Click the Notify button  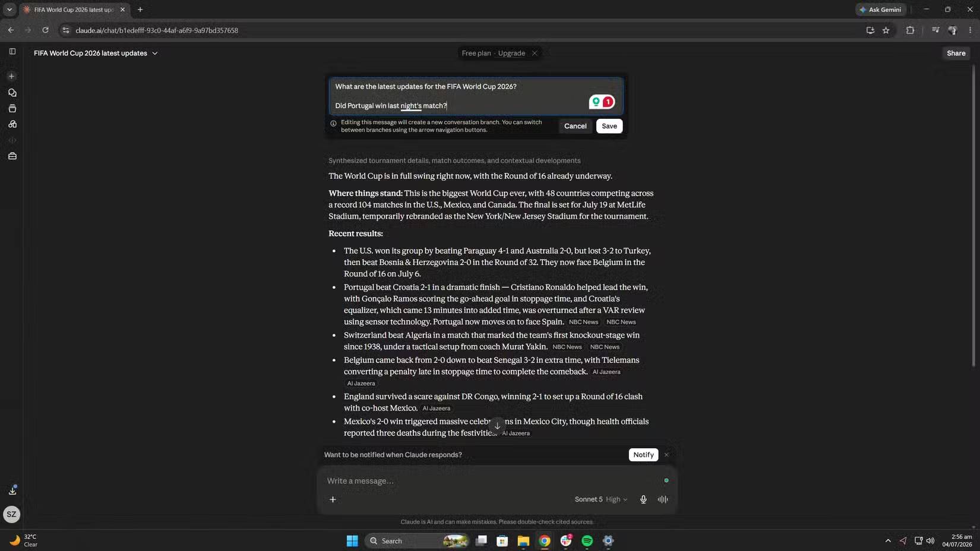tap(643, 455)
